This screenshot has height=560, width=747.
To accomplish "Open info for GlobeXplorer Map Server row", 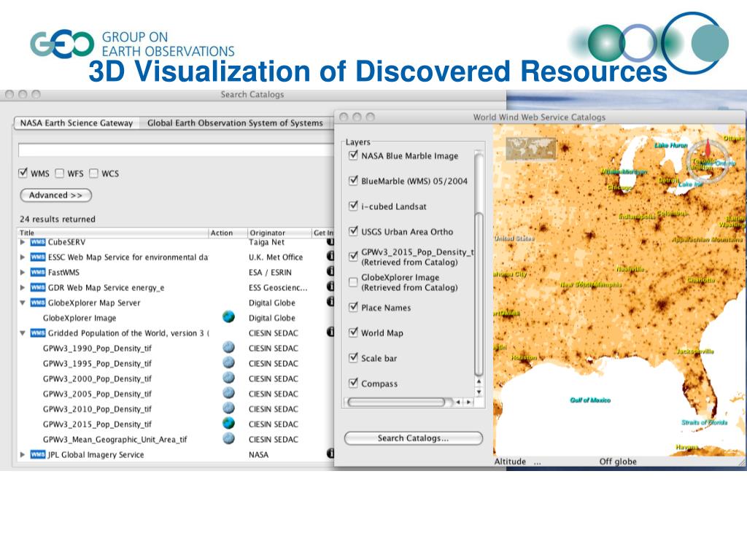I will 330,301.
